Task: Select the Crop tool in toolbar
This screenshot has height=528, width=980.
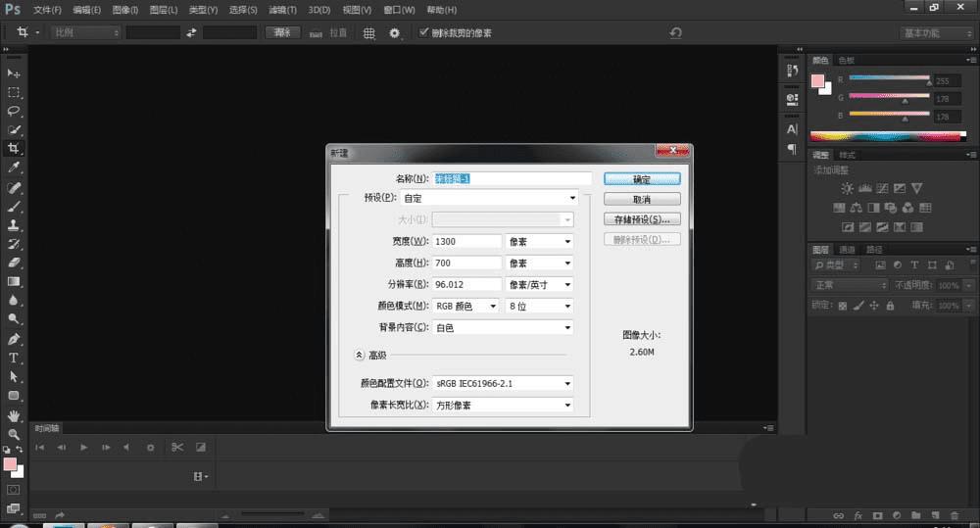Action: pyautogui.click(x=14, y=149)
